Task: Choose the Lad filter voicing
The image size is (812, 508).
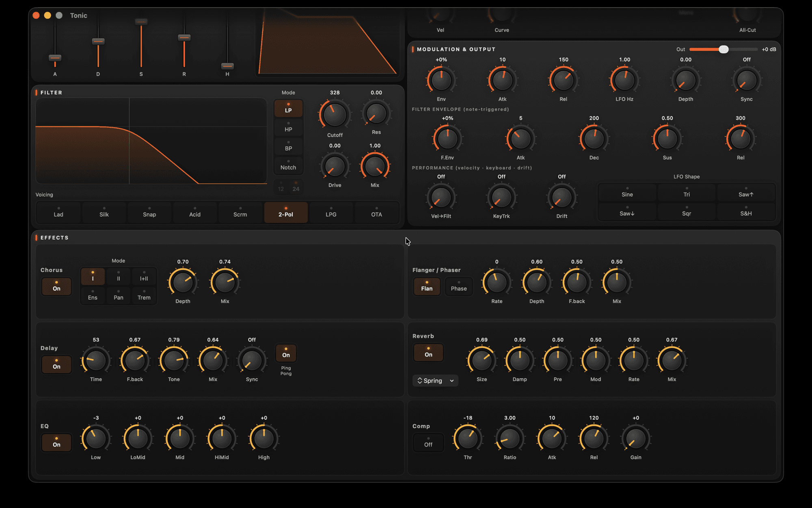Action: [x=58, y=213]
